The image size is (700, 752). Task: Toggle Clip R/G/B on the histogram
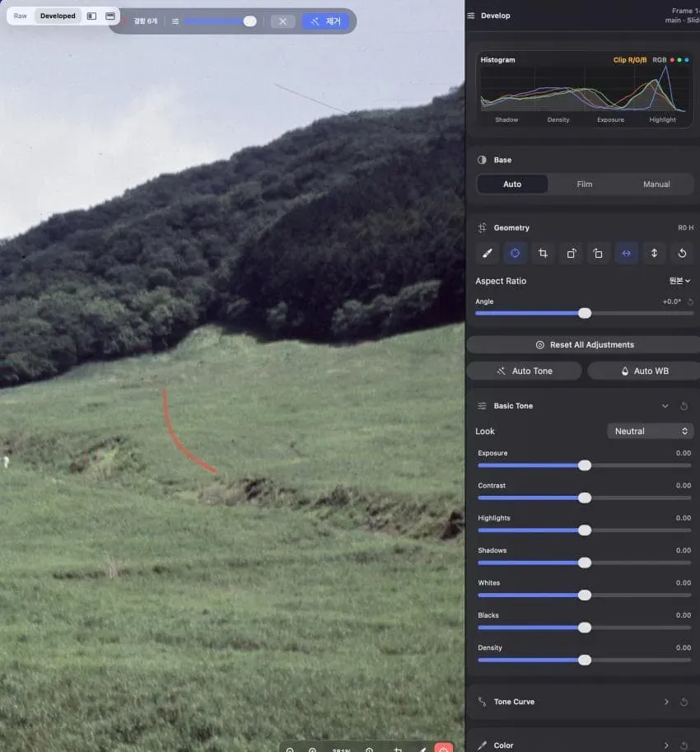pyautogui.click(x=630, y=60)
